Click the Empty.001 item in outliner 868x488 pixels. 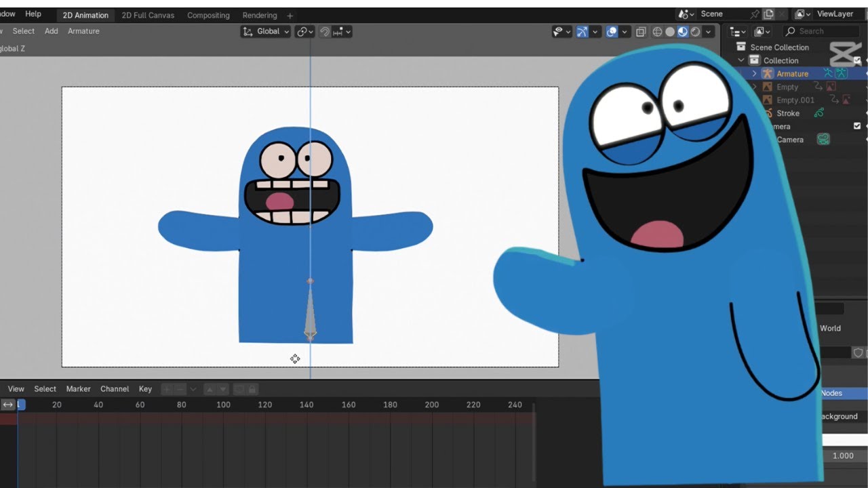point(795,100)
